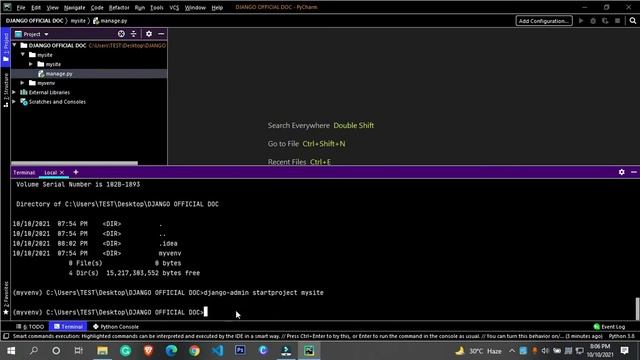The image size is (640, 360).
Task: Click the Run with Coverage icon
Action: pyautogui.click(x=605, y=21)
